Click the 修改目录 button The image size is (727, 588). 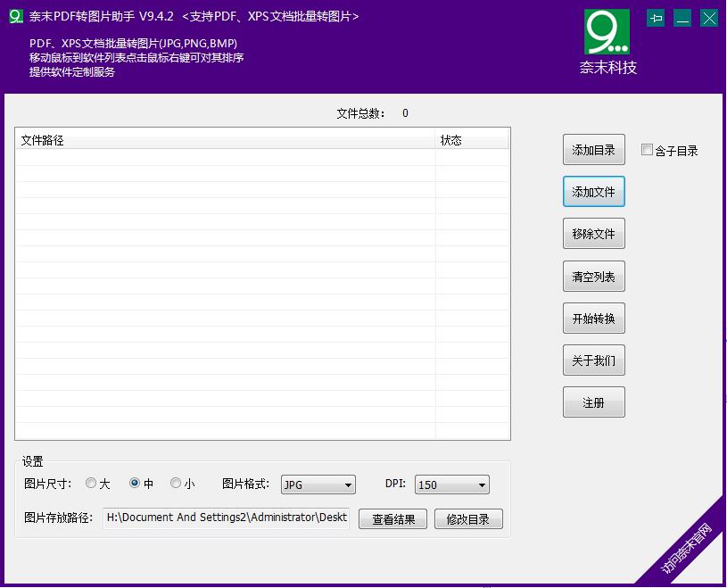pos(468,519)
